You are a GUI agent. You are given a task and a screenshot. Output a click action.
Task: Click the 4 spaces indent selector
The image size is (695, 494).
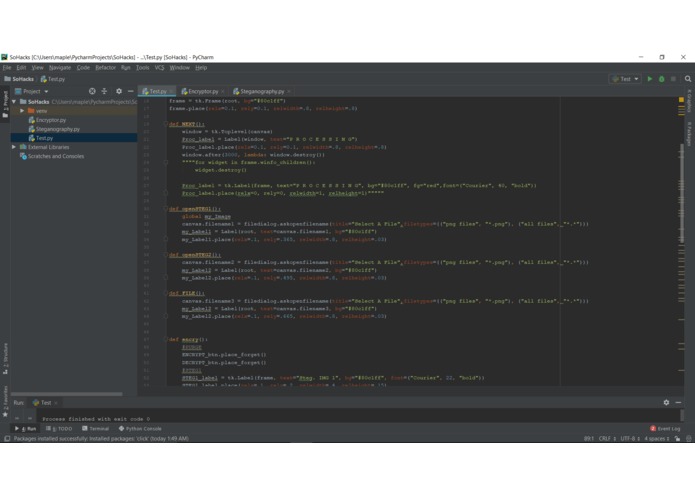pos(656,439)
